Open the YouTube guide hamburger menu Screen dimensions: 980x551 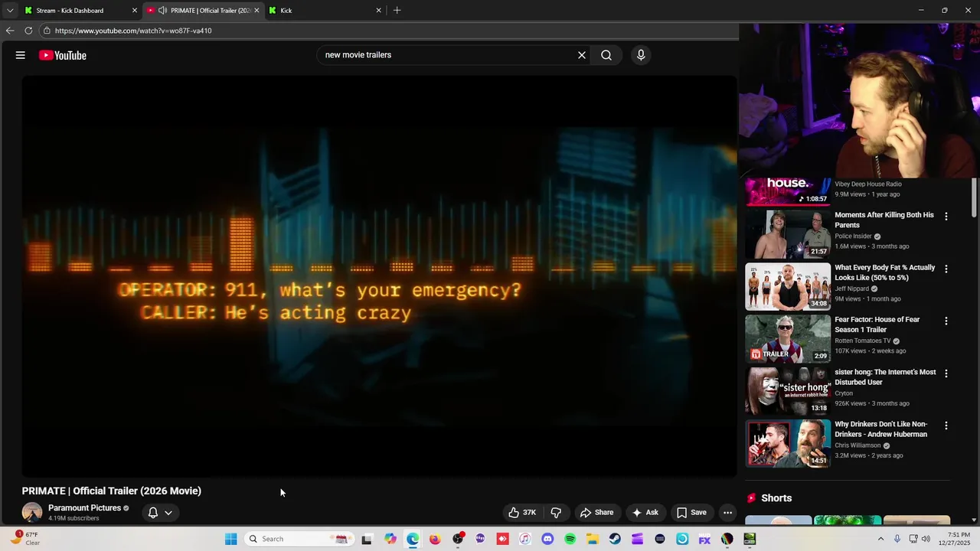[x=21, y=55]
